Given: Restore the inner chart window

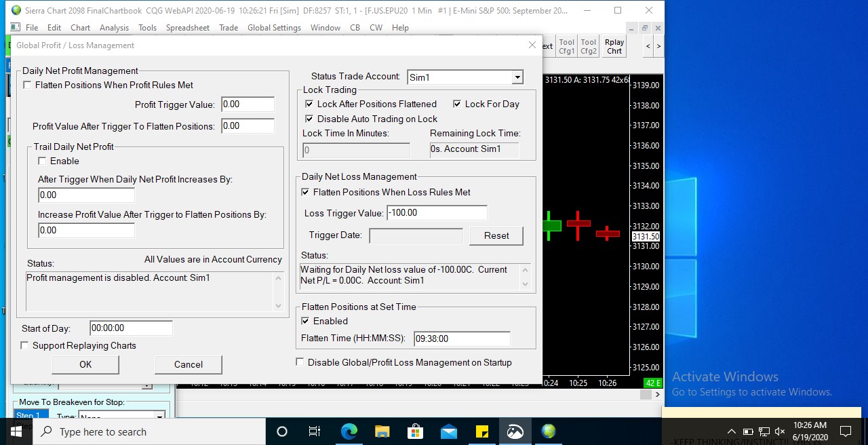Looking at the screenshot, I should pyautogui.click(x=645, y=28).
